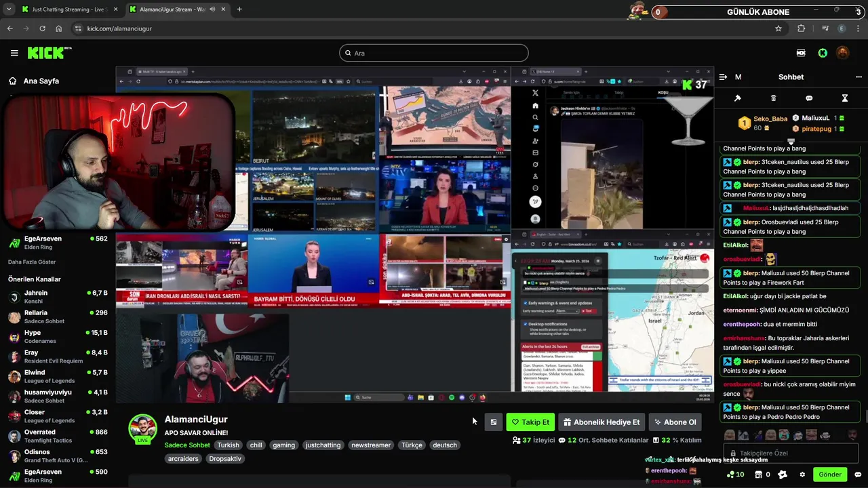Viewport: 868px width, 488px height.
Task: Click Sadece Sohbet category link
Action: pos(187,445)
